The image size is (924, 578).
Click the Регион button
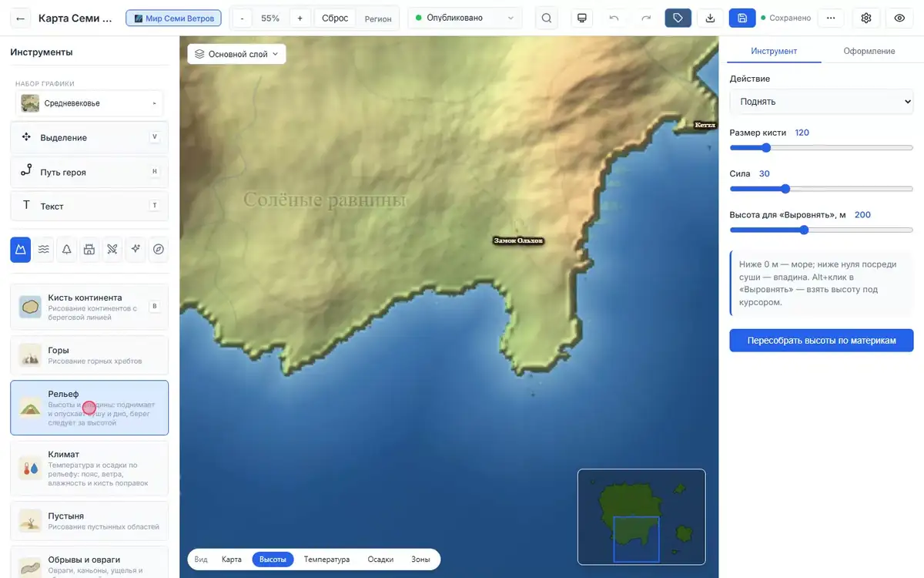[x=378, y=18]
